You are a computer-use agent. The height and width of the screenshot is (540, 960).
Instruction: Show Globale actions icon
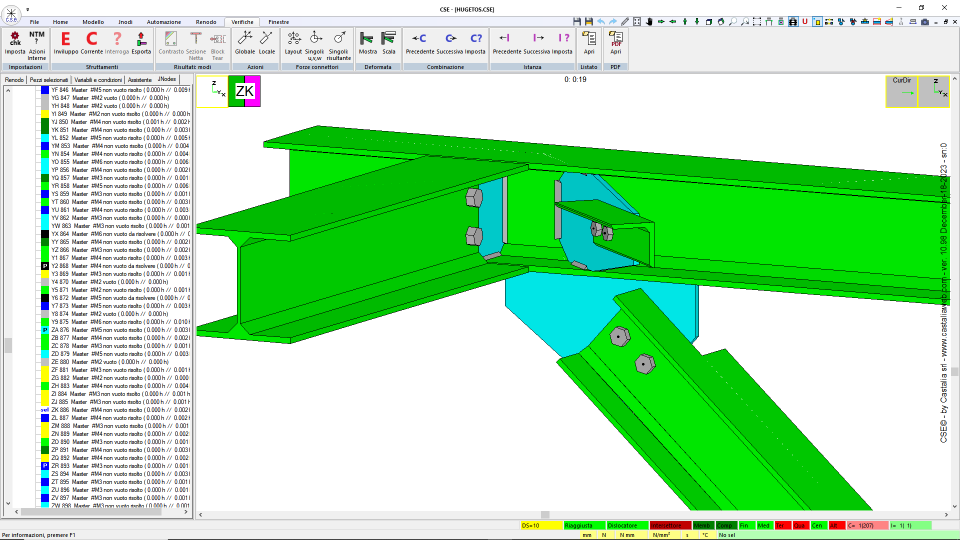click(x=244, y=43)
